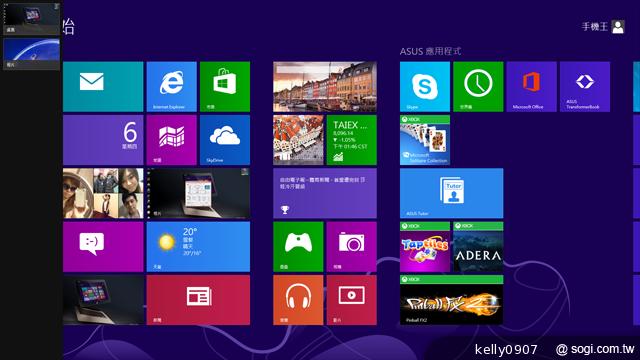Launch the Taptiles game tile

[x=425, y=247]
